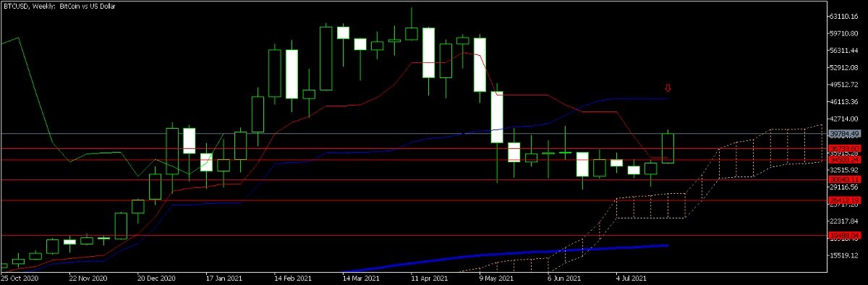Click the 14 Mar 2021 date label

[x=361, y=277]
